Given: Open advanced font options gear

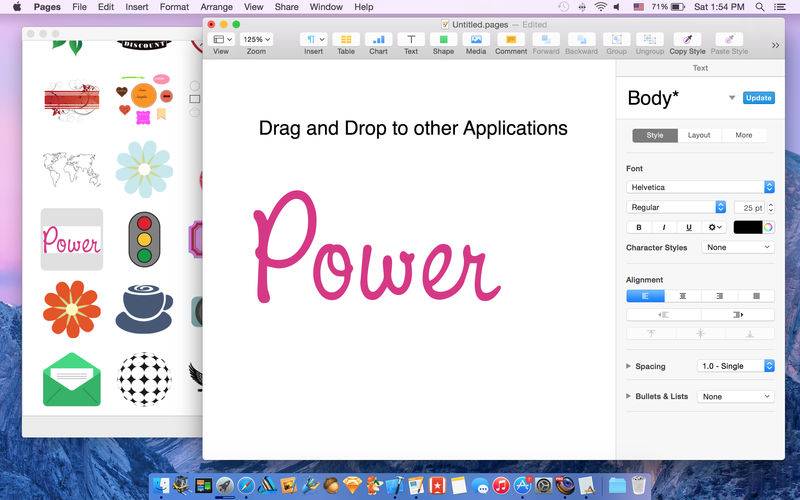Looking at the screenshot, I should pyautogui.click(x=714, y=228).
